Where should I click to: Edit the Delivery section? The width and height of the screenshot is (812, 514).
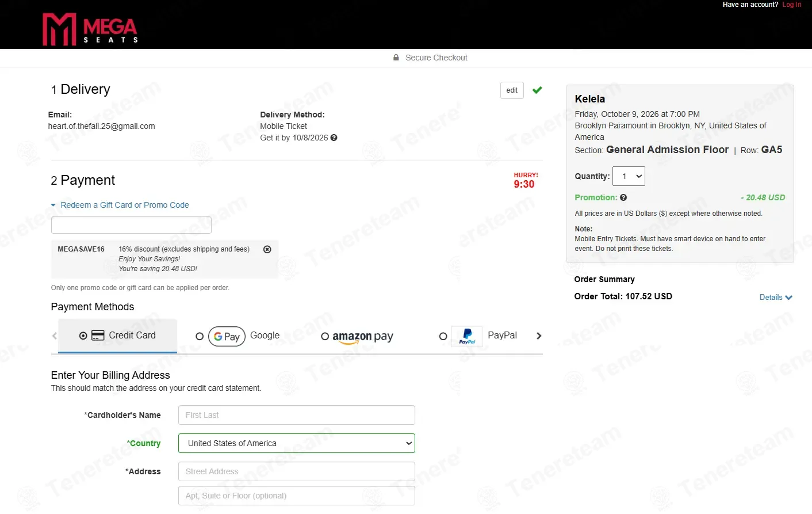(512, 90)
